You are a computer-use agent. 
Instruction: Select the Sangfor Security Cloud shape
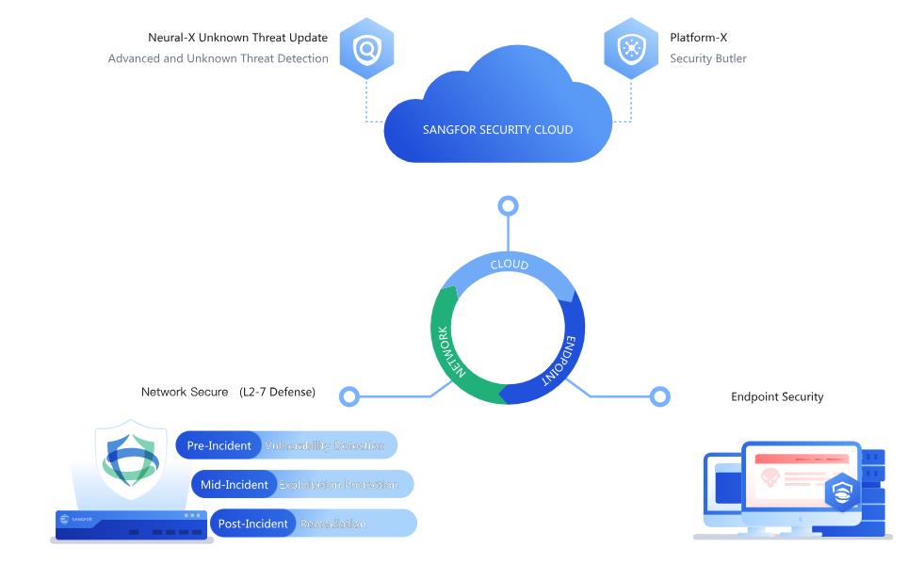coord(498,105)
